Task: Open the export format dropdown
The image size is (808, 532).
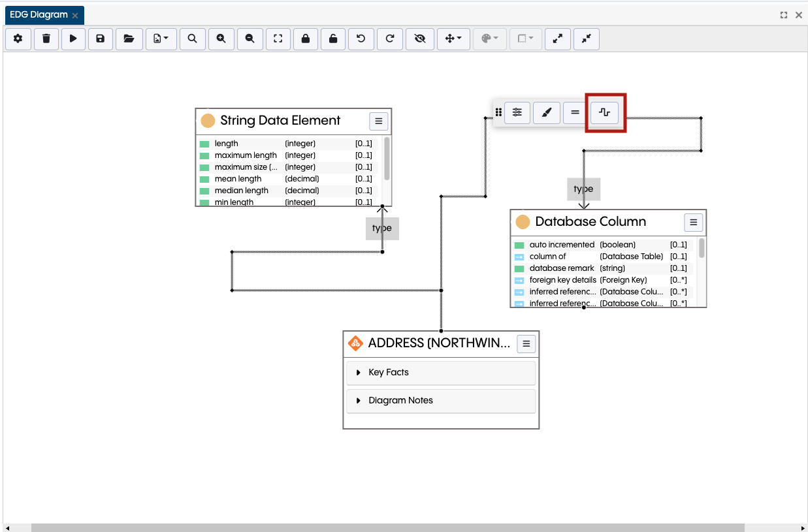Action: pyautogui.click(x=161, y=39)
